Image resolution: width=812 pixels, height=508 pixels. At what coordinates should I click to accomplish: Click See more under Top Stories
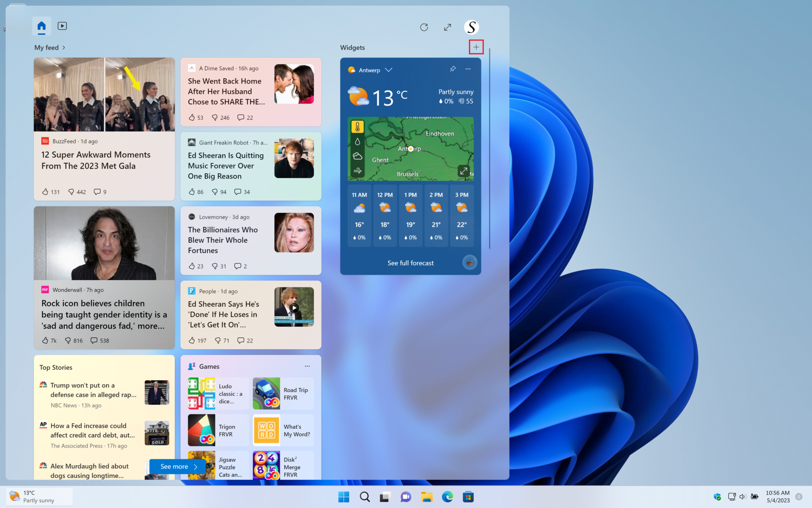pyautogui.click(x=177, y=466)
